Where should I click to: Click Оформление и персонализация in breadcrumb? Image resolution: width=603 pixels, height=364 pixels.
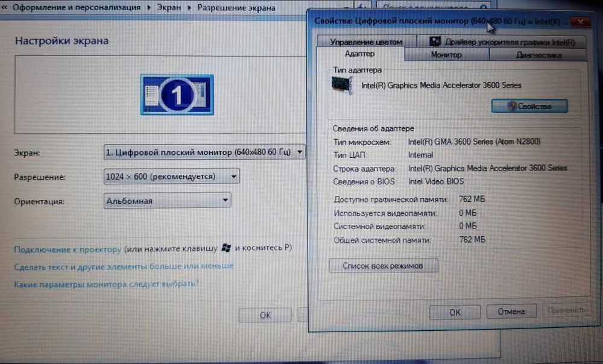[x=77, y=8]
